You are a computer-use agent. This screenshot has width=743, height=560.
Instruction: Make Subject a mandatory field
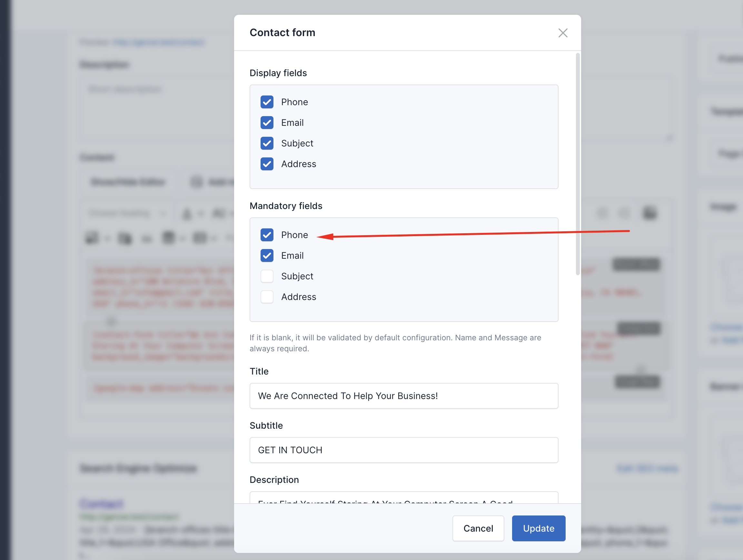click(x=267, y=276)
